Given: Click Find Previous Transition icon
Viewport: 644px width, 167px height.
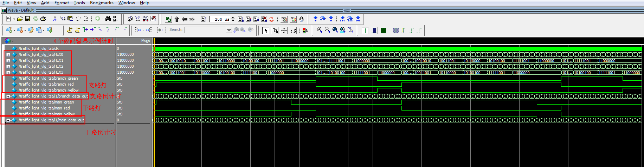Looking at the screenshot, I should point(85,30).
